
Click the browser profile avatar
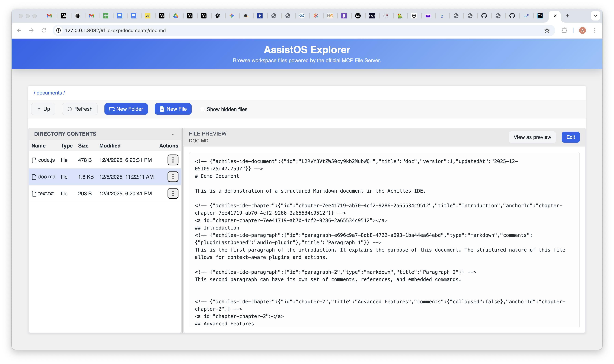click(583, 30)
